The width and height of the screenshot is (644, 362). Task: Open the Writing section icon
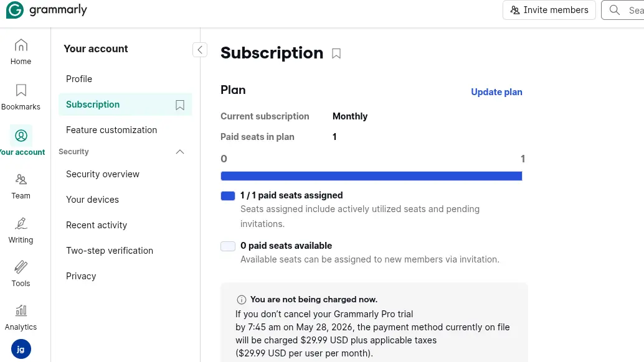(x=21, y=223)
